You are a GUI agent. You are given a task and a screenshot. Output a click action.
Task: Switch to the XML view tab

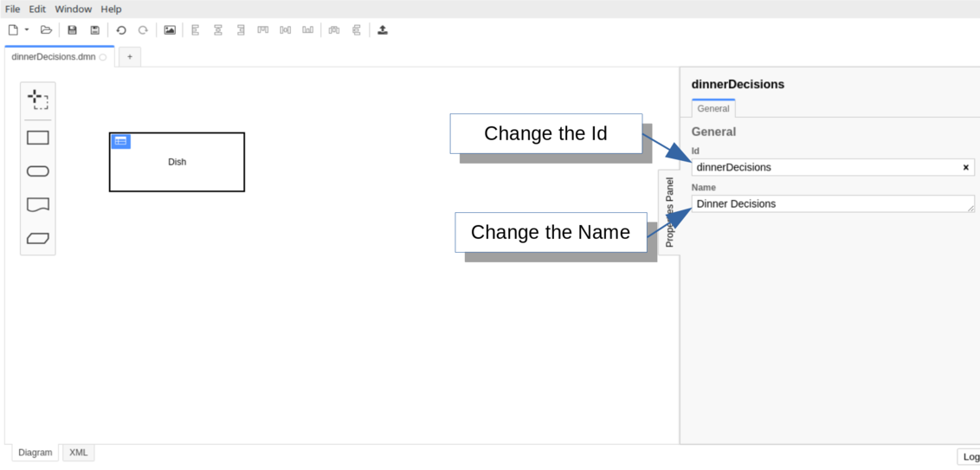click(78, 453)
